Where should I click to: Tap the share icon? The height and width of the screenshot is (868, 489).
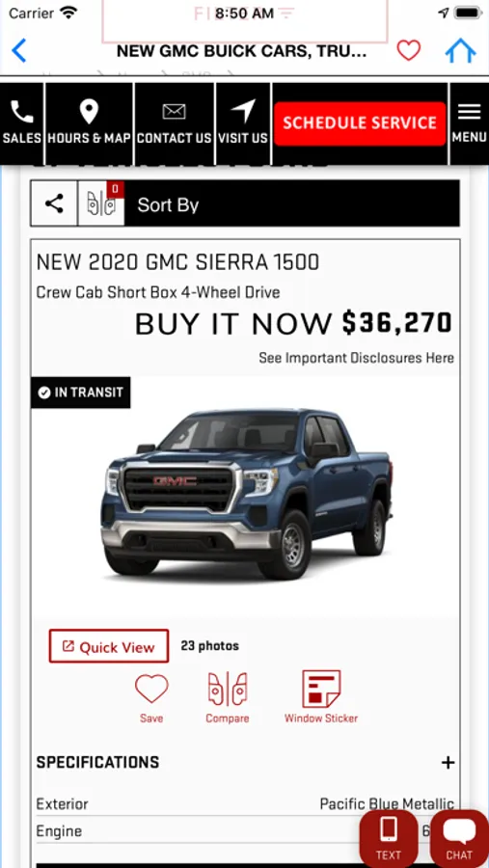(x=54, y=203)
